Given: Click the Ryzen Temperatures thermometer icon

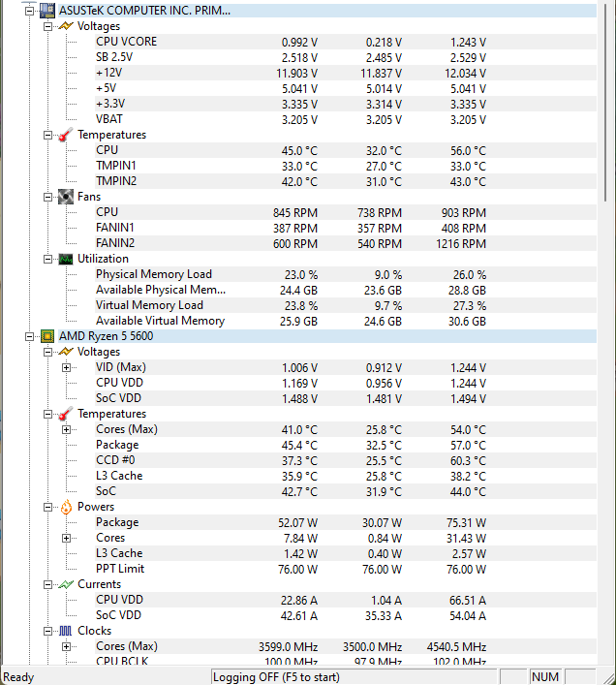Looking at the screenshot, I should coord(66,414).
